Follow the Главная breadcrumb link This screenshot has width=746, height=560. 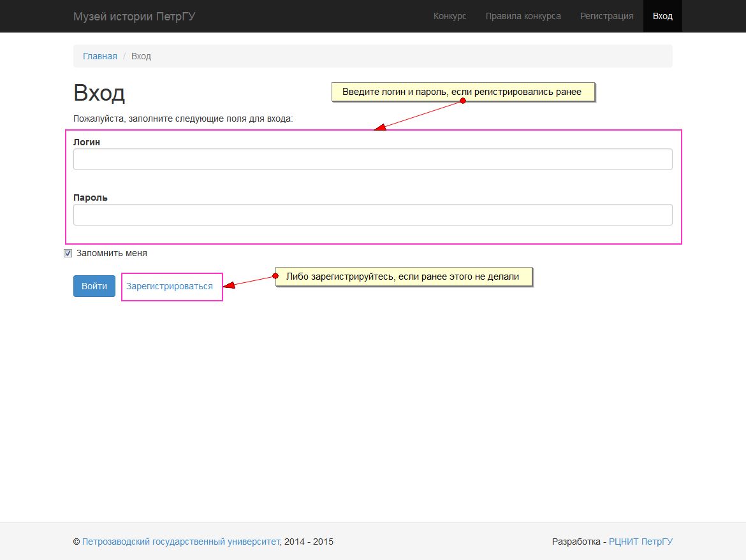[x=100, y=56]
